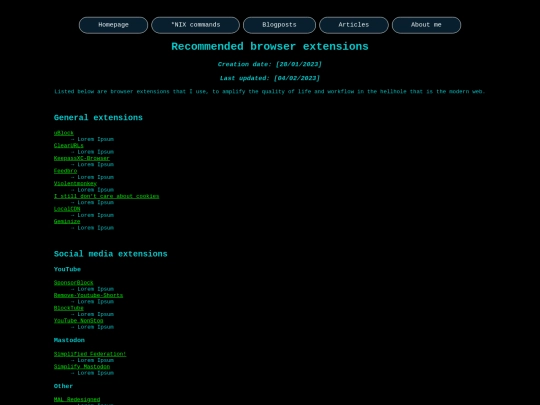Open the YouTube NonStop link
540x405 pixels.
point(79,321)
